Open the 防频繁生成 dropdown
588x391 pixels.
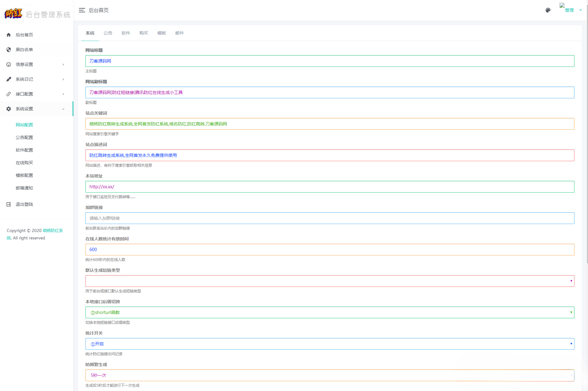click(329, 375)
